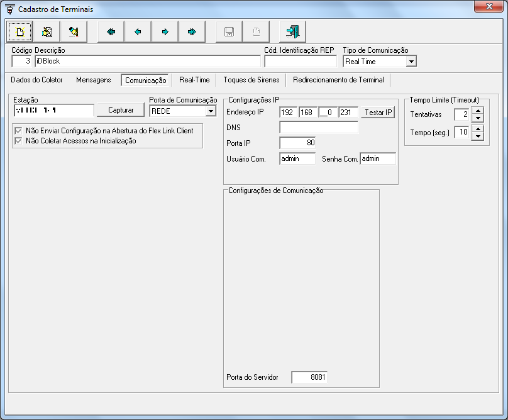
Task: Click the Porta do Servidor field
Action: click(309, 377)
